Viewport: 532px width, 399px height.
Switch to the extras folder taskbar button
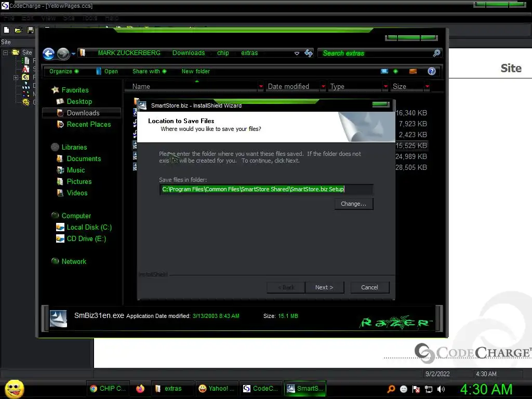point(172,389)
